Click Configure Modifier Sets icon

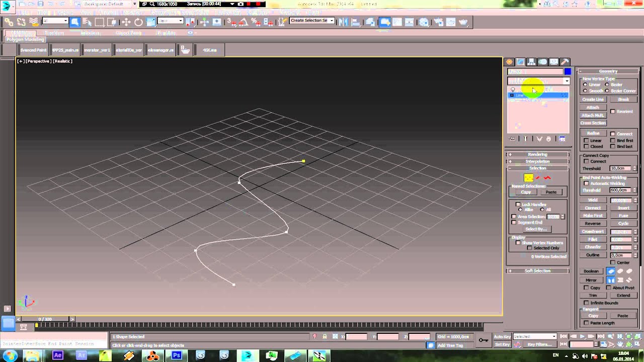click(x=562, y=139)
